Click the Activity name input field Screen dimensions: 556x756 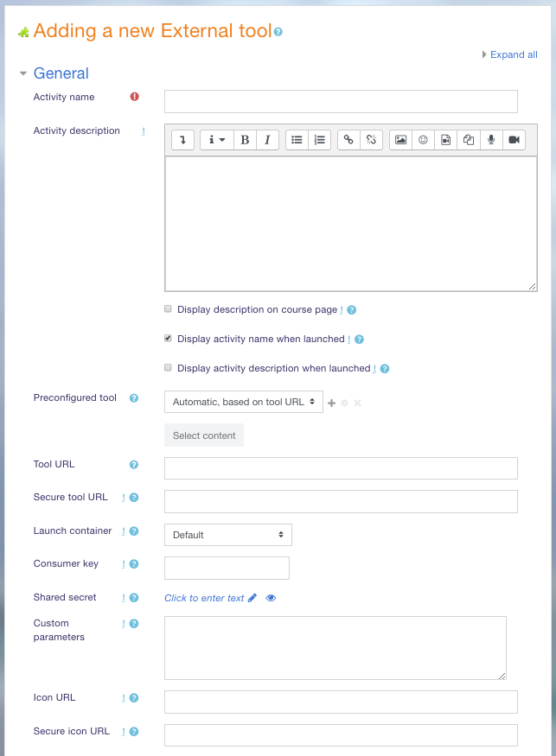341,101
